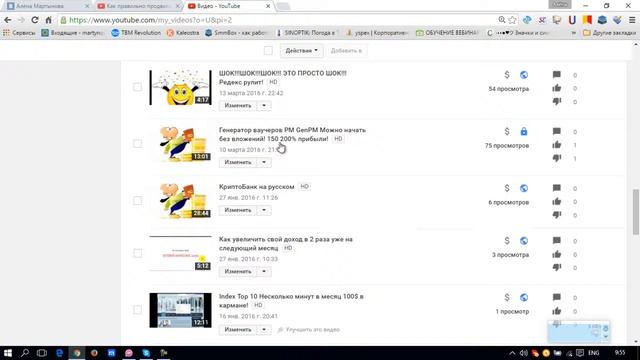The height and width of the screenshot is (360, 640).
Task: Open browser home page icon
Action: pos(48,20)
